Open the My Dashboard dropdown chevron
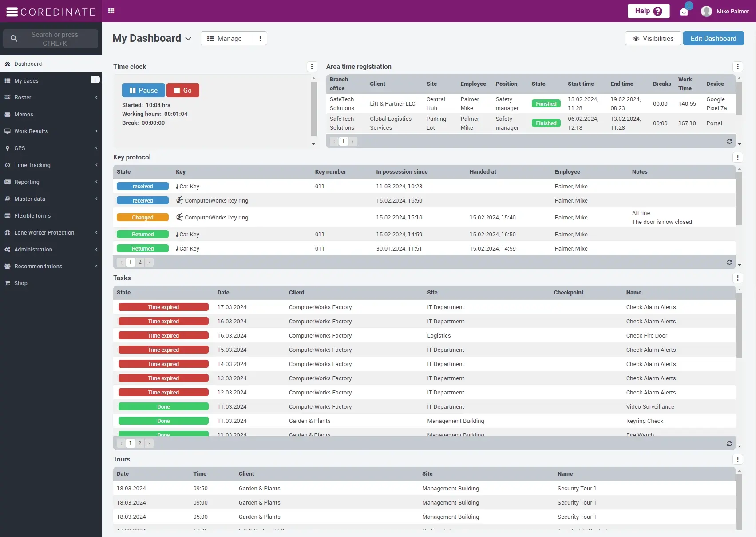Image resolution: width=756 pixels, height=537 pixels. click(189, 39)
